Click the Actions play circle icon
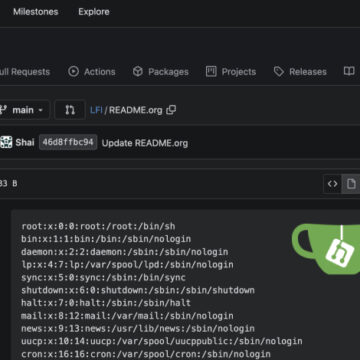The width and height of the screenshot is (360, 360). (x=73, y=71)
